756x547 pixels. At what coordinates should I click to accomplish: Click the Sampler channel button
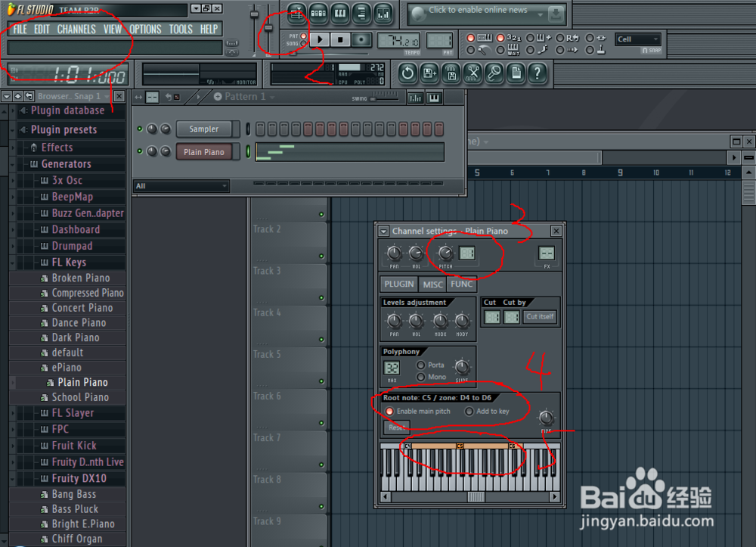pos(203,129)
